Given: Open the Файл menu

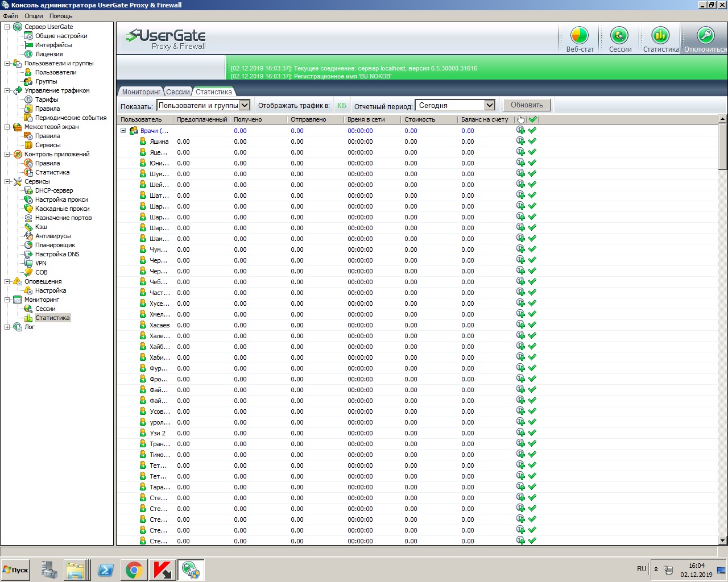Looking at the screenshot, I should [x=10, y=16].
